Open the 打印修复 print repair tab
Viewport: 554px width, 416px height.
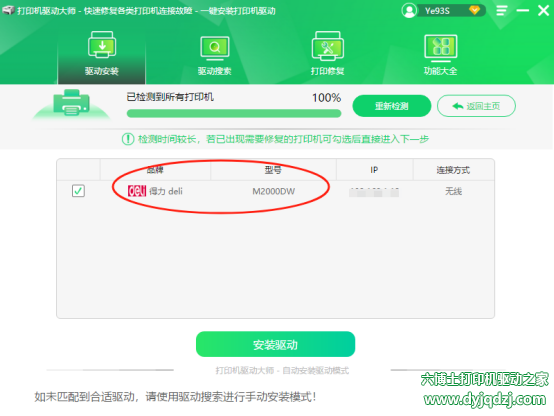click(x=328, y=54)
